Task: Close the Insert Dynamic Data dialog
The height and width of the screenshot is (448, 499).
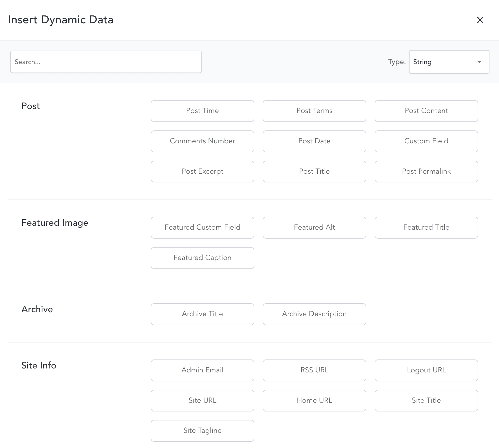Action: (x=480, y=20)
